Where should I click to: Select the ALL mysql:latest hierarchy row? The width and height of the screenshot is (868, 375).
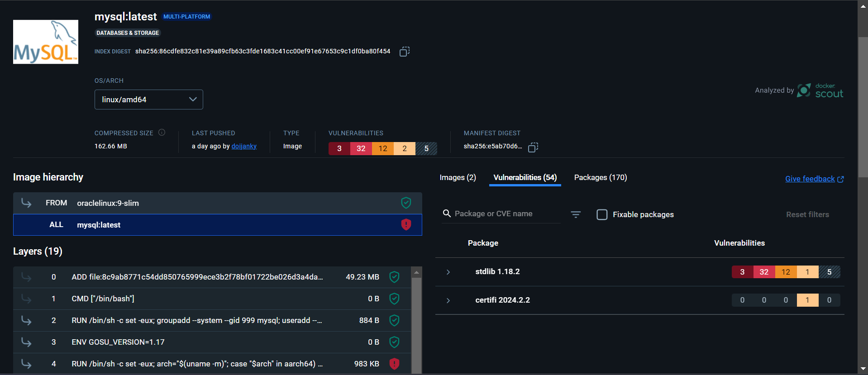click(217, 225)
